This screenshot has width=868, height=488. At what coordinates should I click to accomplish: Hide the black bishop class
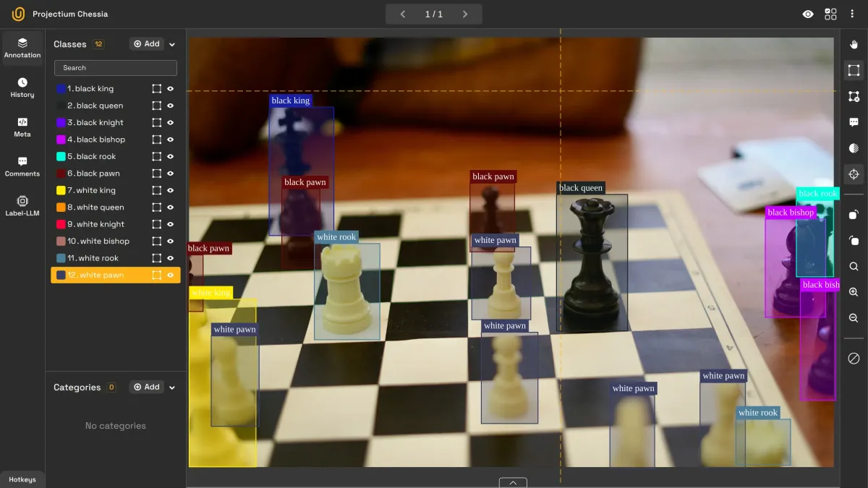[x=171, y=140]
